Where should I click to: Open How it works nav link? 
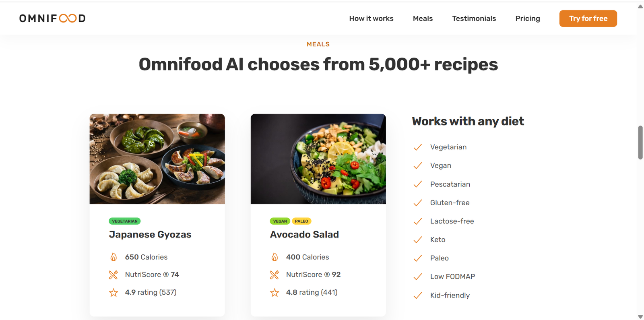point(371,19)
